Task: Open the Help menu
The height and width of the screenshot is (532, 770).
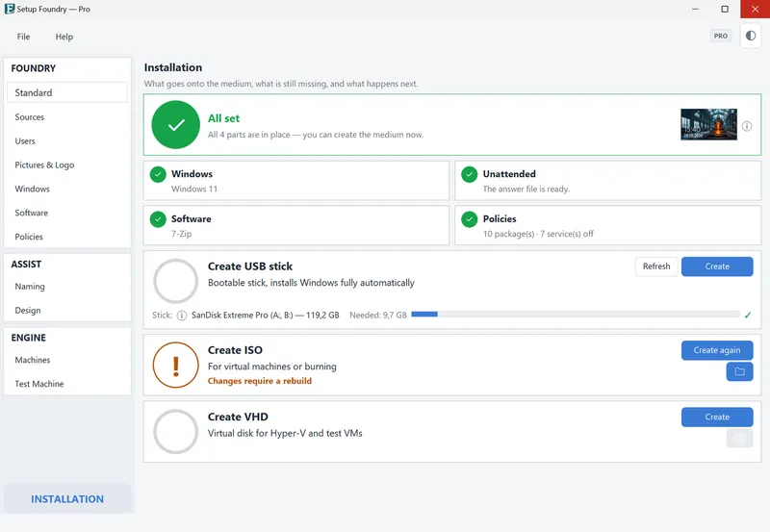Action: click(x=64, y=37)
